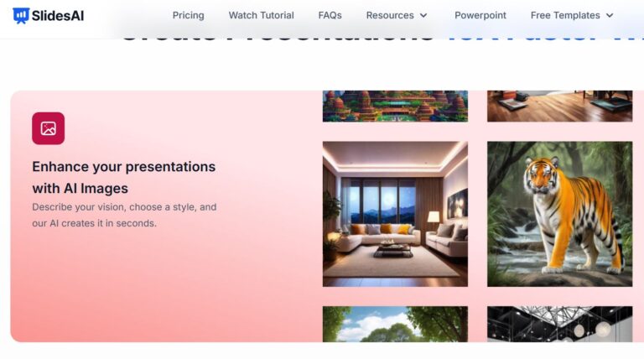
Task: Open Watch Tutorial in navigation
Action: click(x=262, y=16)
